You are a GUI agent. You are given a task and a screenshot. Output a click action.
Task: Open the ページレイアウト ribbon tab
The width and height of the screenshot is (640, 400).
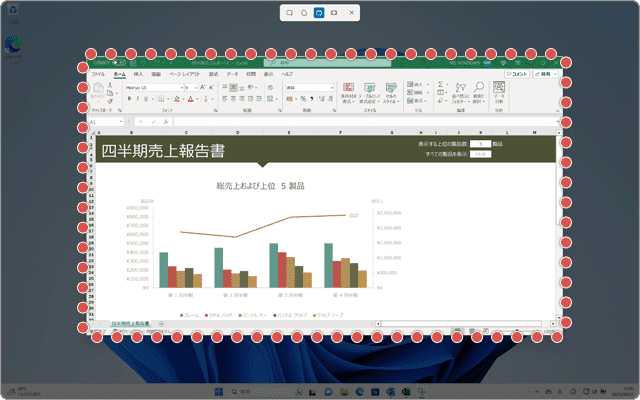(183, 75)
